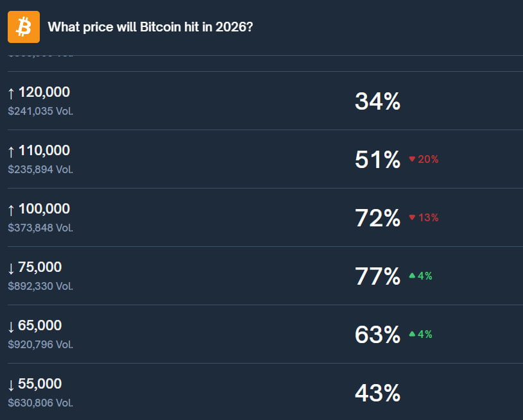Click the 34% probability for 120,000

pos(377,101)
